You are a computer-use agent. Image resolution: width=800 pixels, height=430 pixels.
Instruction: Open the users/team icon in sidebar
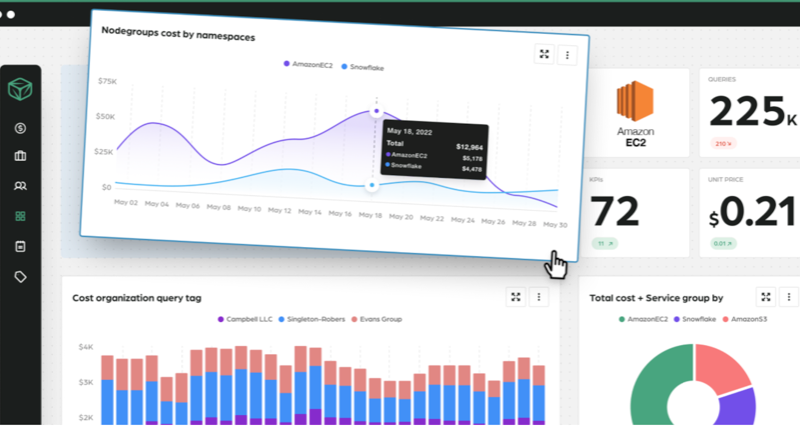20,186
